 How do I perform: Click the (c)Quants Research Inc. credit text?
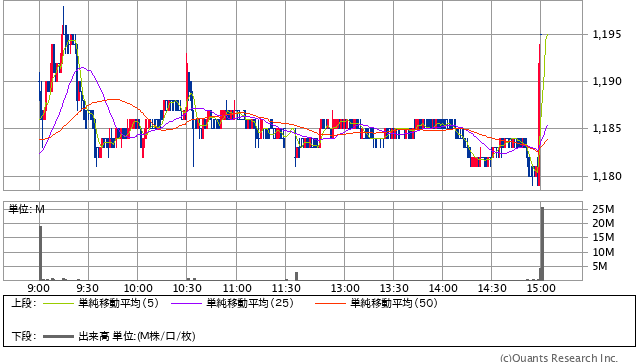pos(559,358)
